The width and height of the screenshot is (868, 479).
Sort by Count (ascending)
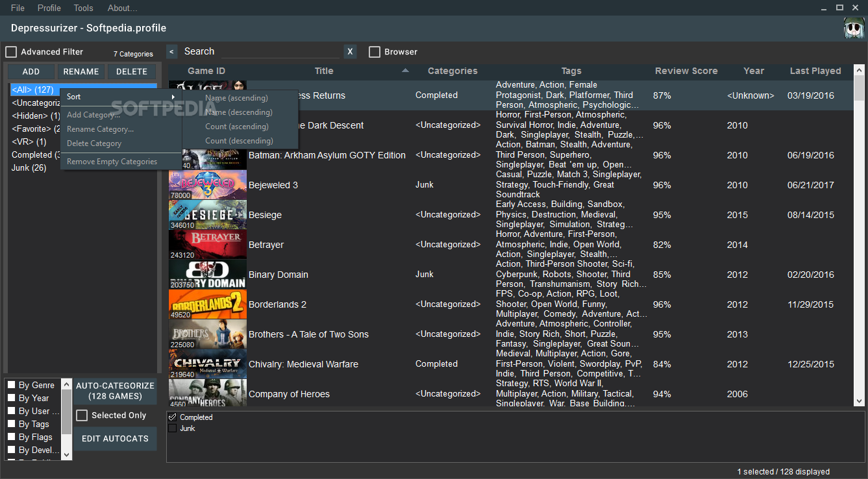coord(240,127)
